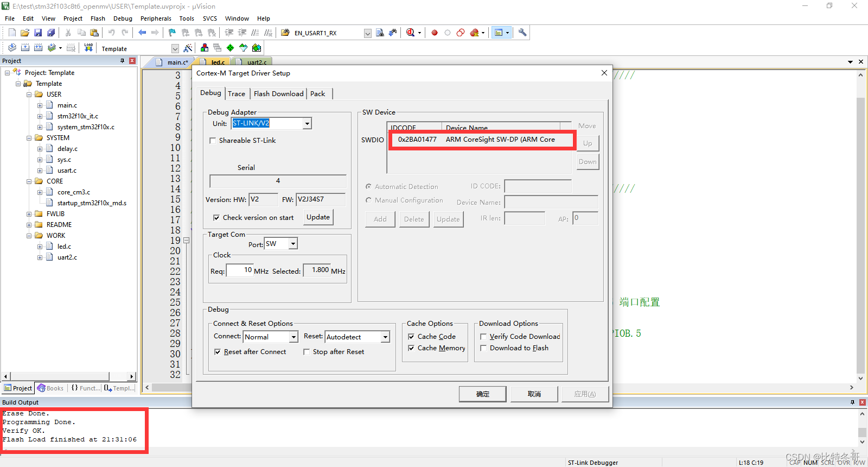Viewport: 868px width, 467px height.
Task: Expand the FWLIB group in project tree
Action: click(29, 214)
